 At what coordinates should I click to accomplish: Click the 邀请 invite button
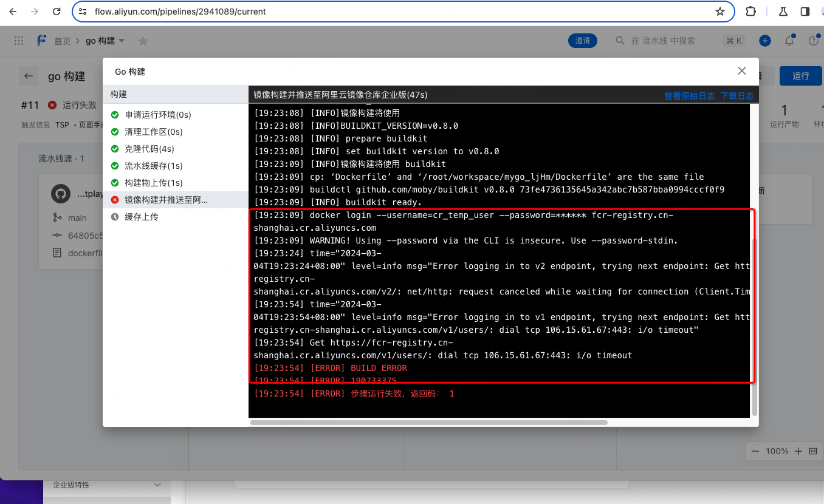click(583, 41)
